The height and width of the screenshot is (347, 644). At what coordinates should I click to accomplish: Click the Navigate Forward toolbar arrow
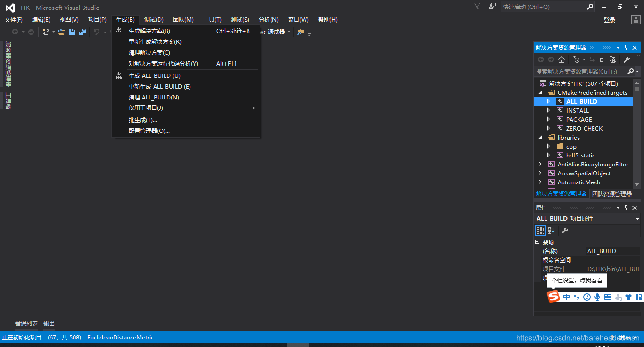coord(31,32)
